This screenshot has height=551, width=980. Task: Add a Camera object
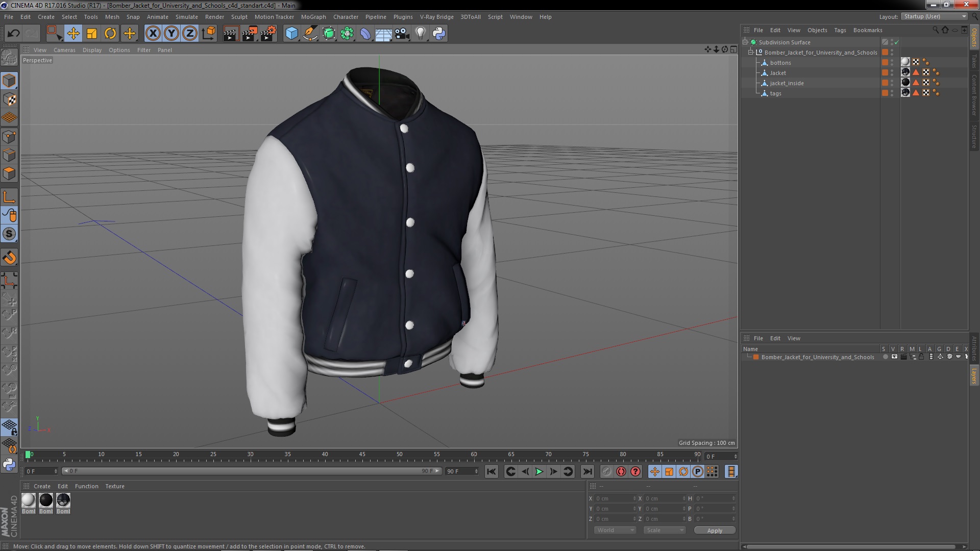pos(402,34)
